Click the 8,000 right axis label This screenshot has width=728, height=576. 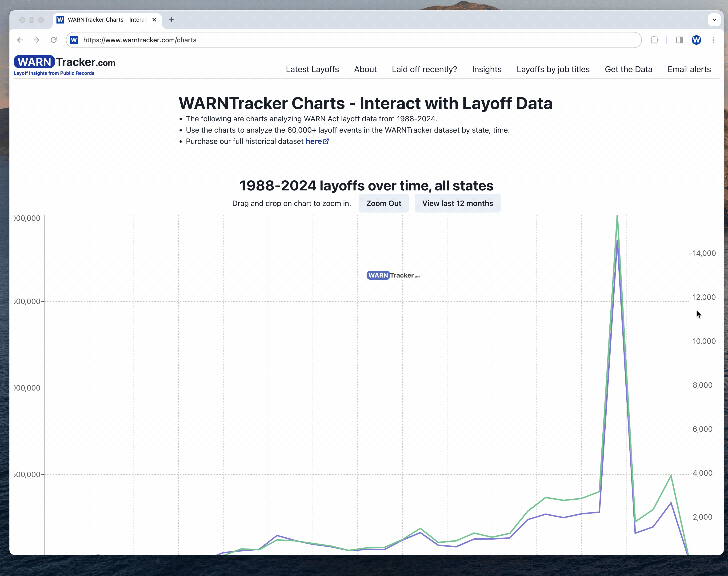(702, 385)
